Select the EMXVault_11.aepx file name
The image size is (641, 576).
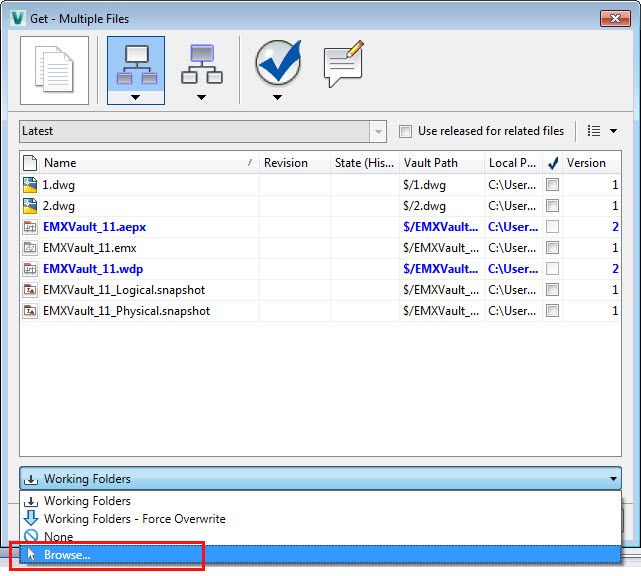point(94,227)
